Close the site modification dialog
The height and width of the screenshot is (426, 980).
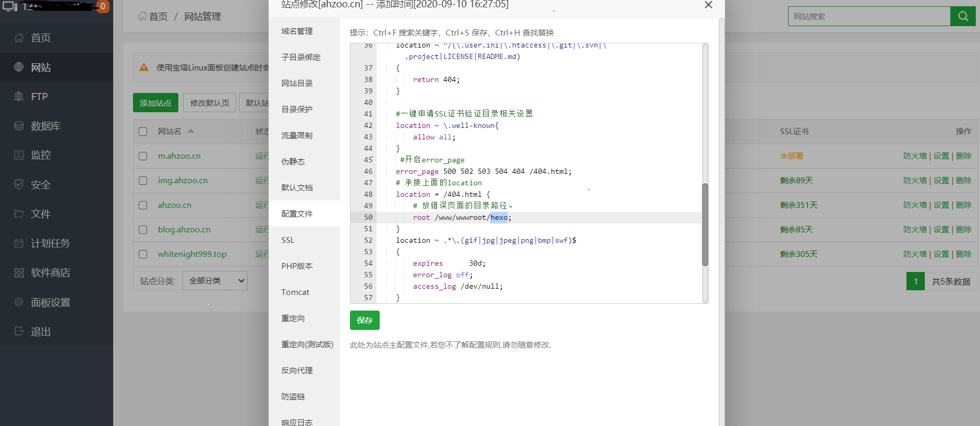(708, 5)
